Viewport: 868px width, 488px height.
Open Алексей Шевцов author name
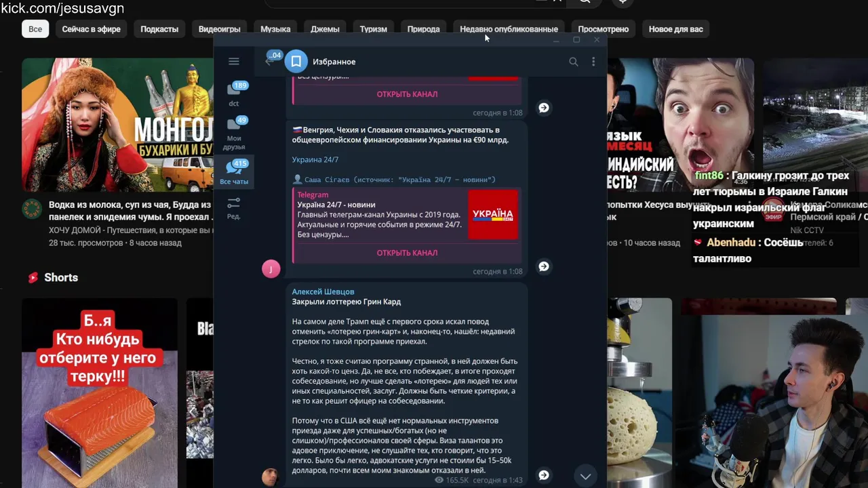323,291
